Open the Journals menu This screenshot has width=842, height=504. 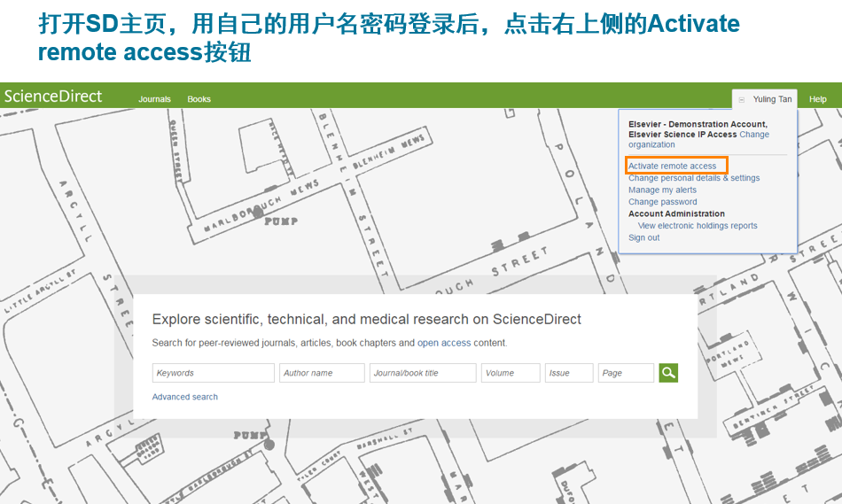154,99
